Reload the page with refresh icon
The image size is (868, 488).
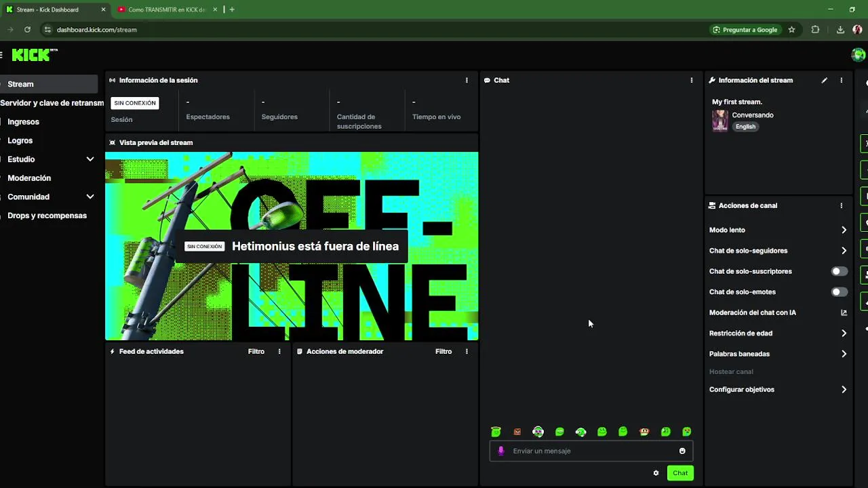pos(27,30)
